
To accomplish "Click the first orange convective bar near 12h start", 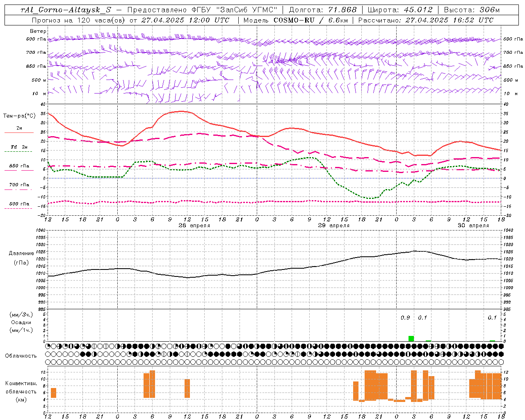I will [x=53, y=393].
